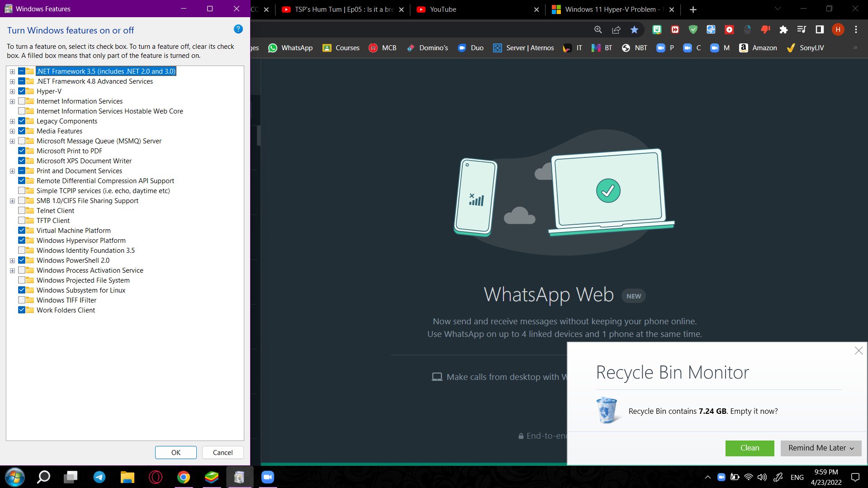Open BlueStacks from taskbar
This screenshot has height=488, width=868.
click(212, 477)
